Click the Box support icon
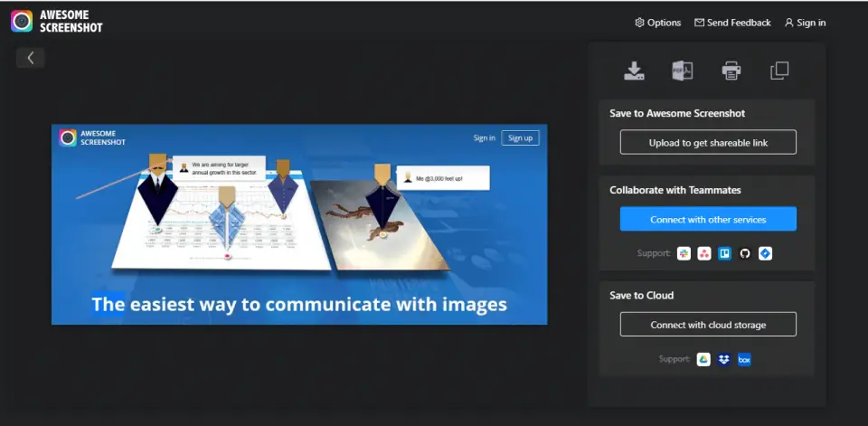The height and width of the screenshot is (426, 868). point(744,360)
